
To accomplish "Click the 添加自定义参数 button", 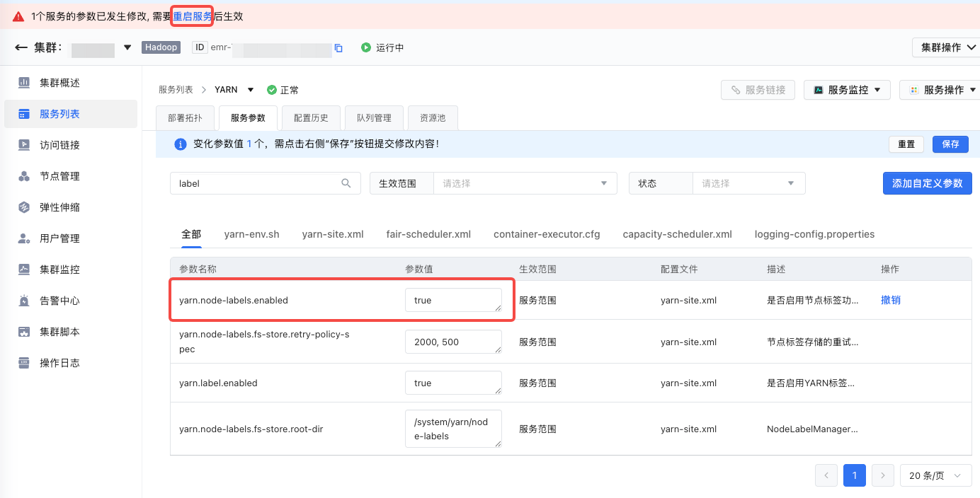I will click(x=928, y=183).
